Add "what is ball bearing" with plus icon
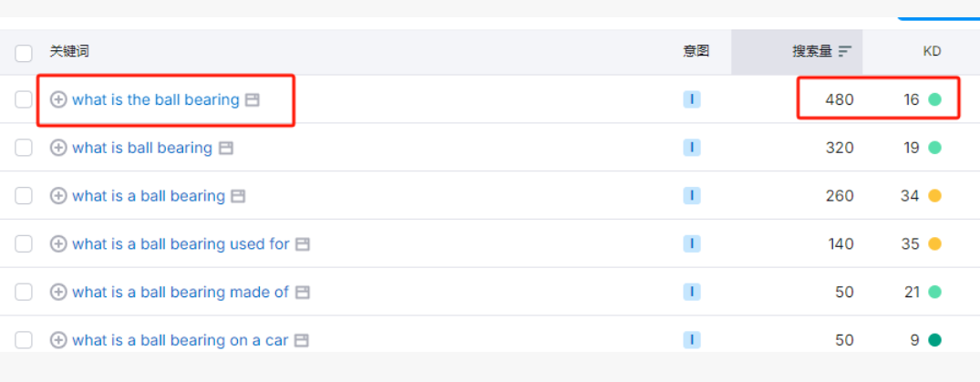 (x=58, y=148)
